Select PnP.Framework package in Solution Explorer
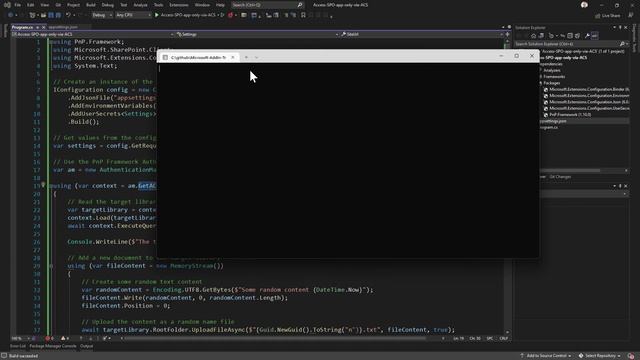The height and width of the screenshot is (360, 640). pos(570,115)
